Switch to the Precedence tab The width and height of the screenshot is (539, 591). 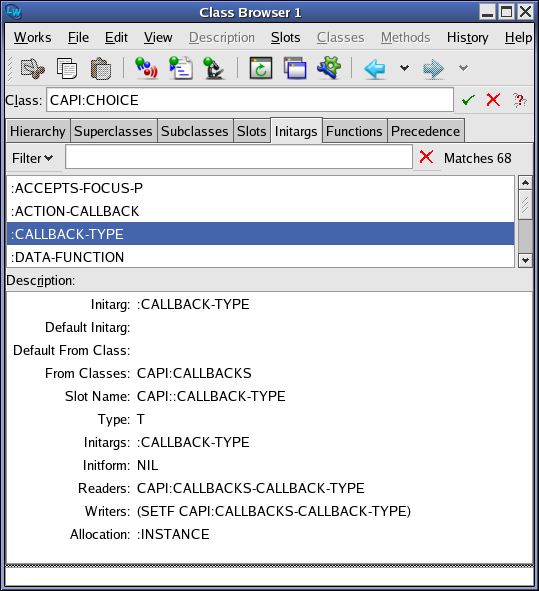point(426,131)
